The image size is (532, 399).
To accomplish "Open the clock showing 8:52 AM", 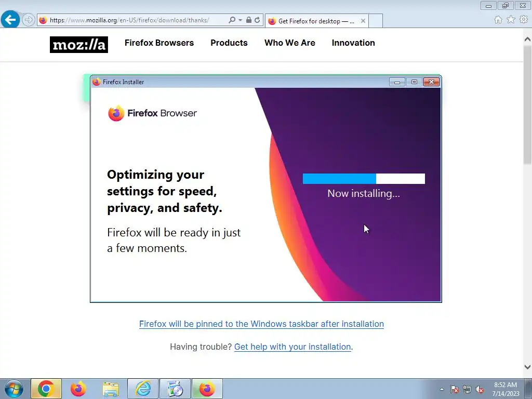I will click(x=506, y=389).
